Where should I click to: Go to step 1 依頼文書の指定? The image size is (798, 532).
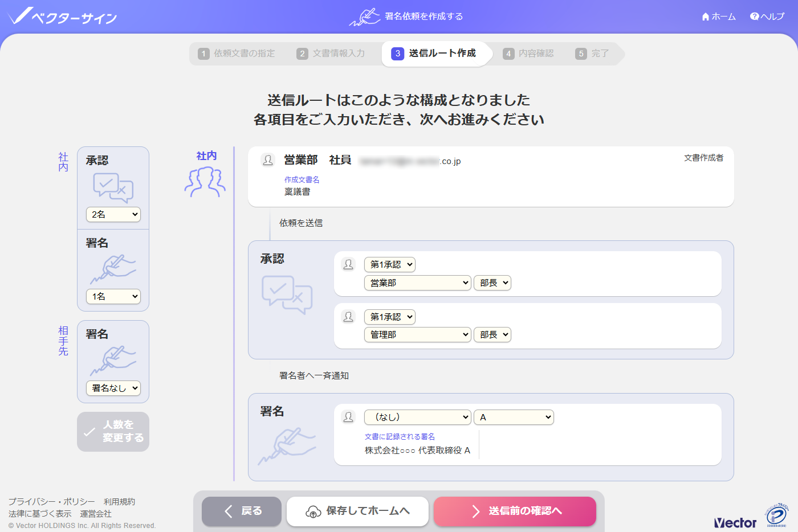(x=237, y=54)
